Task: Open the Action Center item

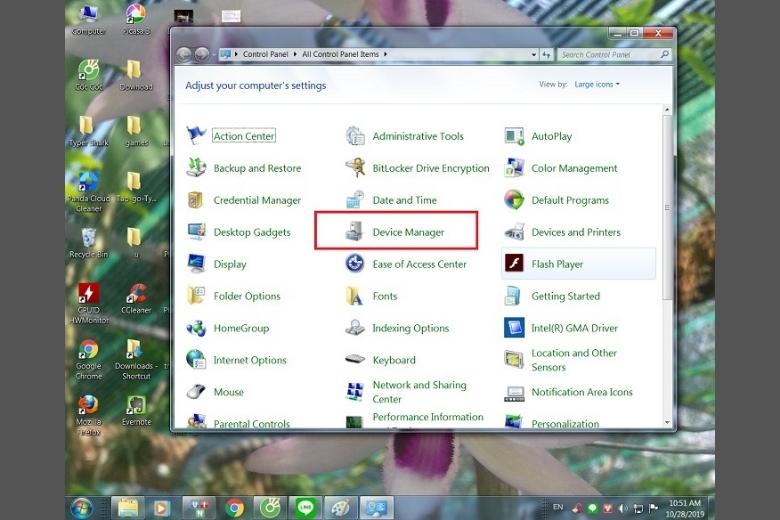Action: [x=243, y=136]
